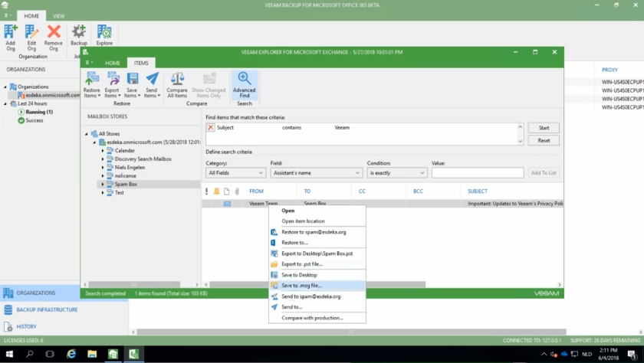Click the taskbar search magnifier
This screenshot has height=363, width=644.
[30, 354]
